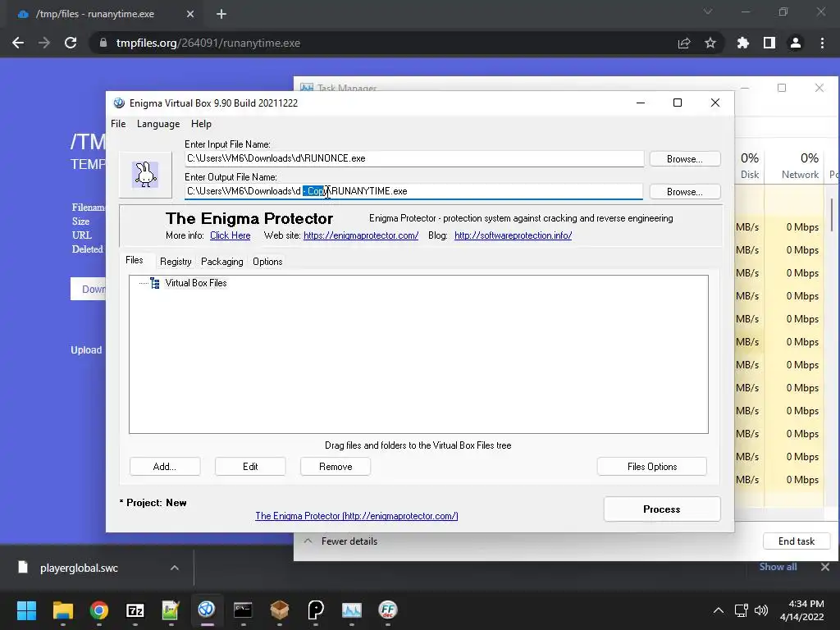Switch to the Files tab
Image resolution: width=840 pixels, height=630 pixels.
click(x=135, y=260)
